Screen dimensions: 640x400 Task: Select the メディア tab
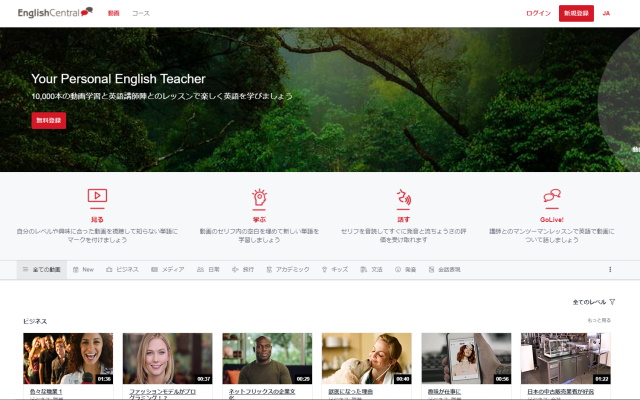click(168, 270)
